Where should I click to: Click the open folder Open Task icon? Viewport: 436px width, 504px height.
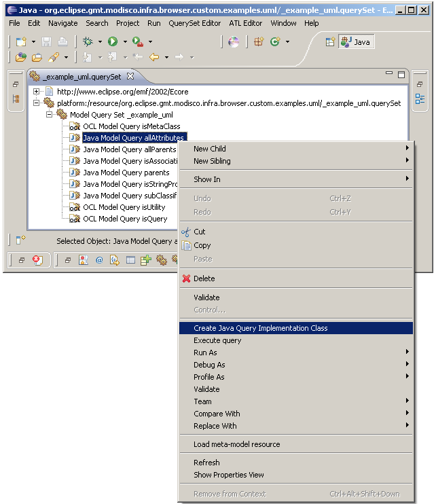click(37, 58)
